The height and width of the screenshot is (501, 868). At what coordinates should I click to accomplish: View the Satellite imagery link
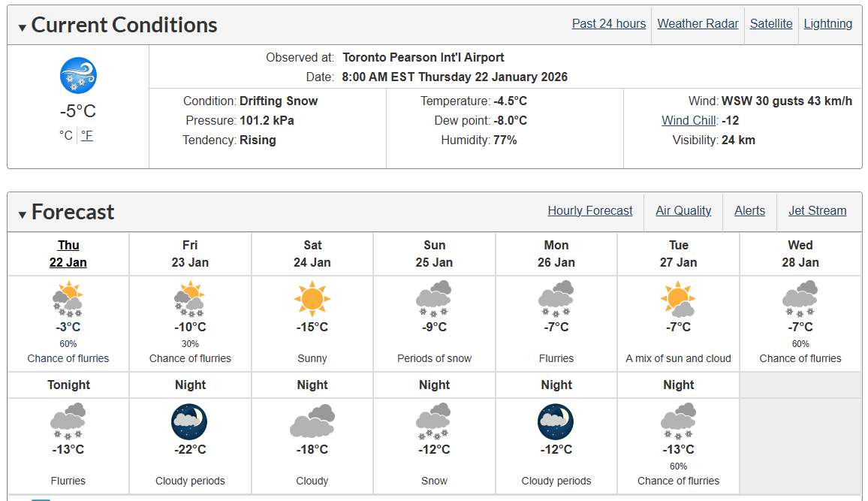pos(771,24)
